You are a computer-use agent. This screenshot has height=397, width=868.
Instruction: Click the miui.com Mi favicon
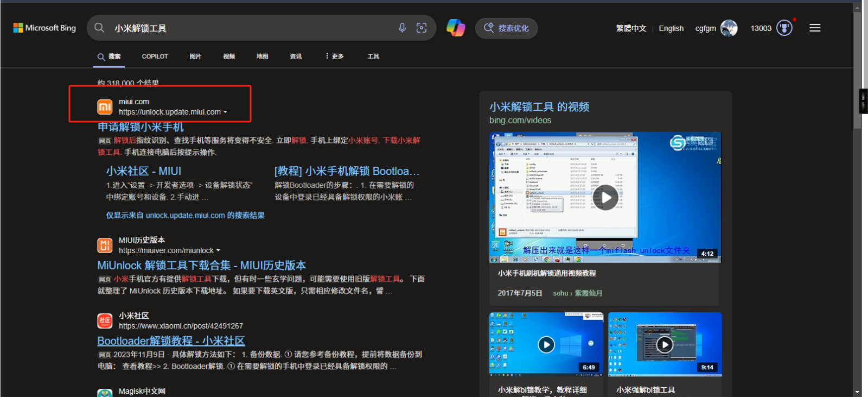105,107
